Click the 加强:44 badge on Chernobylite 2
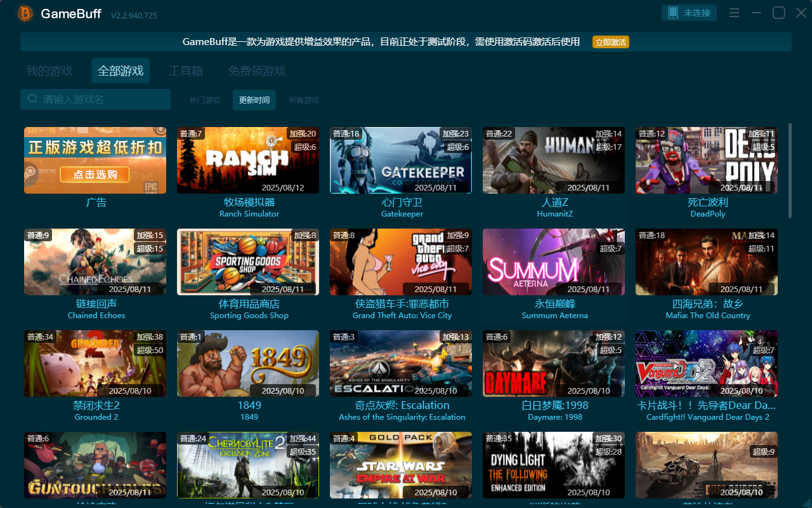 pyautogui.click(x=303, y=438)
